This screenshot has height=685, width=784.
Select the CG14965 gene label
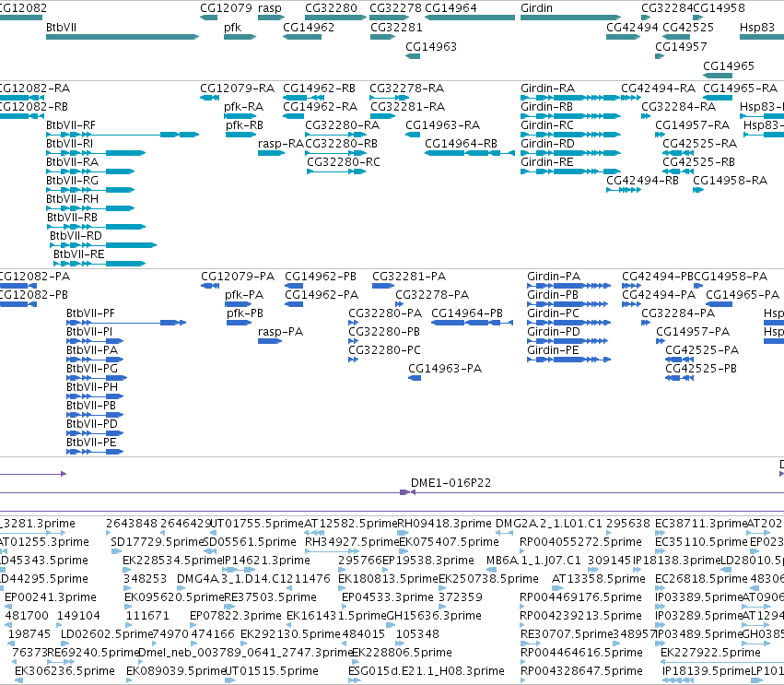729,66
